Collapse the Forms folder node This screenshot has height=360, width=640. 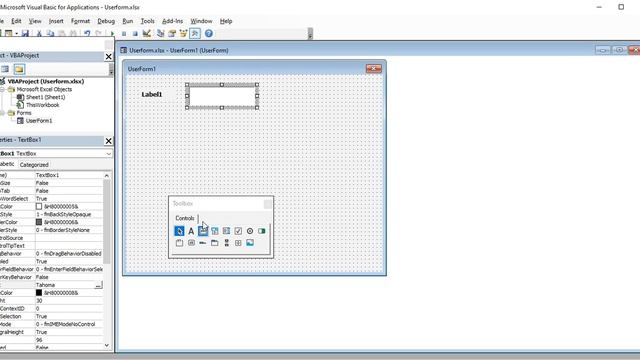coord(2,113)
